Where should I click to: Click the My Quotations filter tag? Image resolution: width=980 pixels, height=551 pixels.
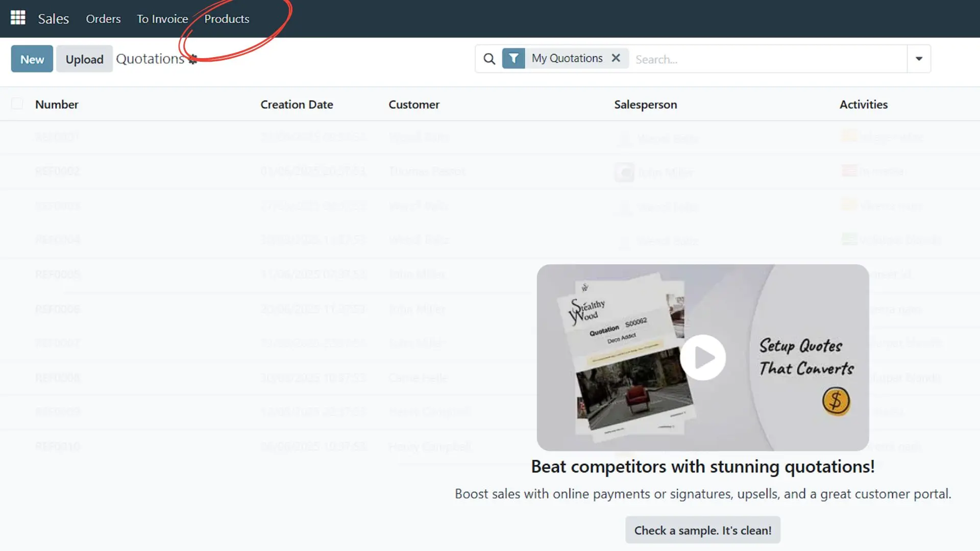point(567,58)
